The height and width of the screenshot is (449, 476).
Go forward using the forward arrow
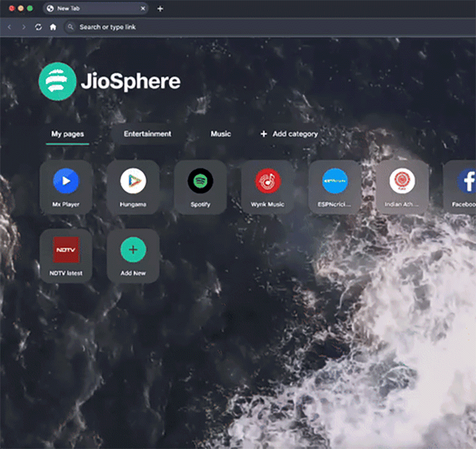click(x=24, y=27)
